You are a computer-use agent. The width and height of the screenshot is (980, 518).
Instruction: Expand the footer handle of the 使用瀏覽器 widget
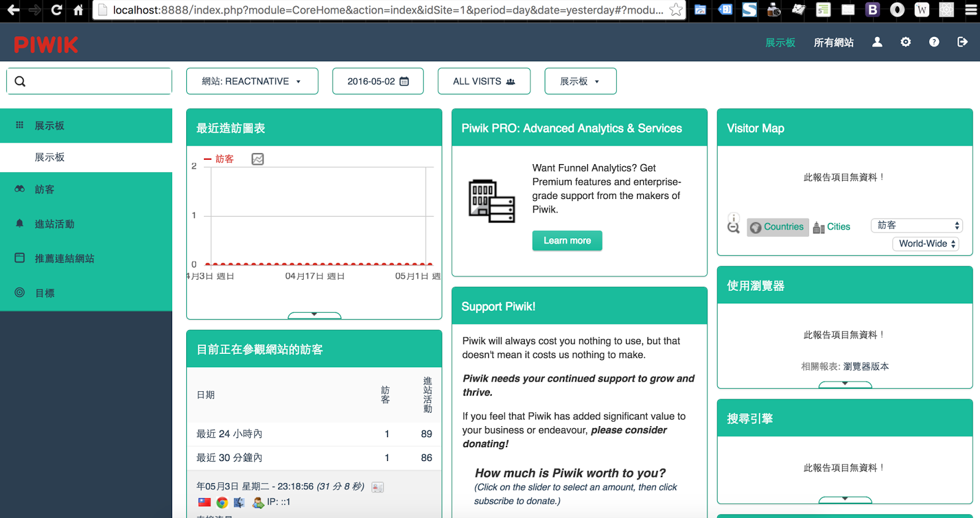pyautogui.click(x=845, y=385)
